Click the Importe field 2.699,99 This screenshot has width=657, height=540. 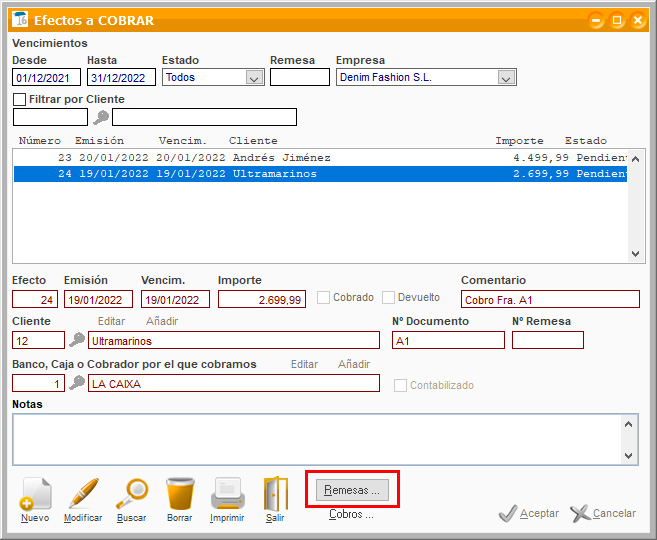point(262,300)
